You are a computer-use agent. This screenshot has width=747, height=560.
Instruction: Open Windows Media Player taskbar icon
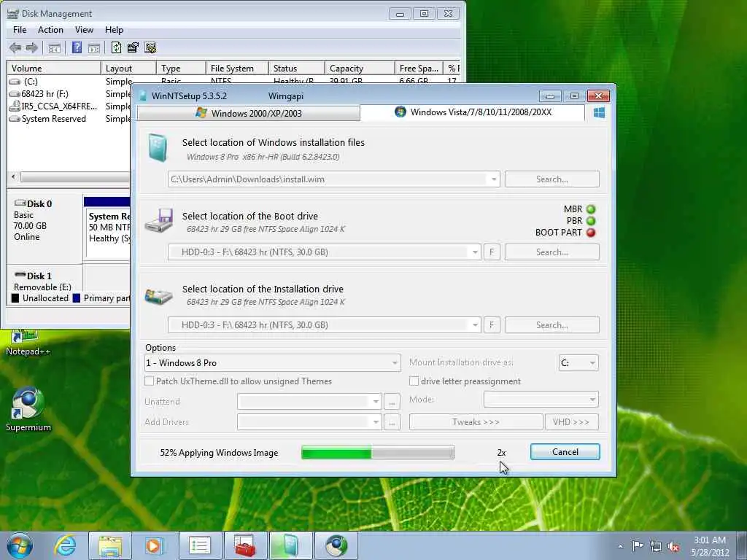click(154, 545)
